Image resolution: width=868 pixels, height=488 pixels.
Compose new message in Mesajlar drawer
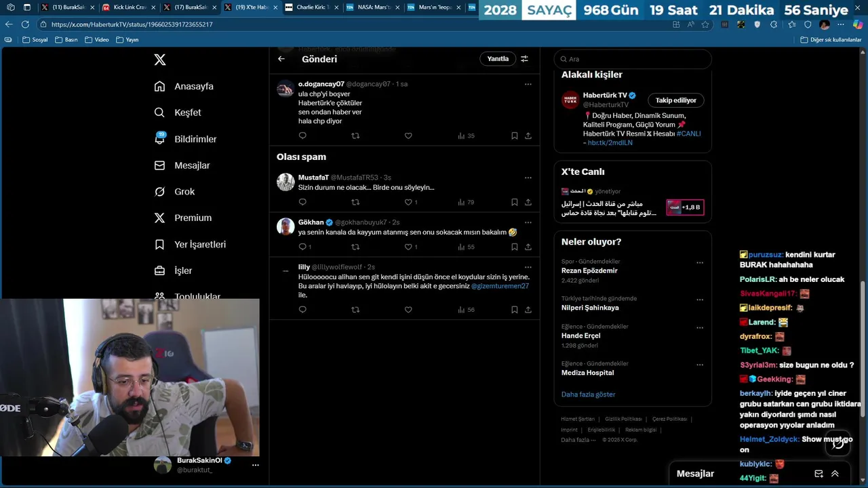818,474
